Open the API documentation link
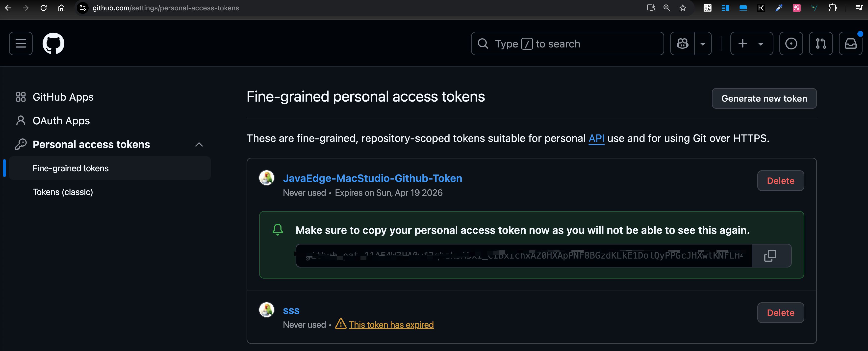Screen dimensions: 868x351 point(596,138)
